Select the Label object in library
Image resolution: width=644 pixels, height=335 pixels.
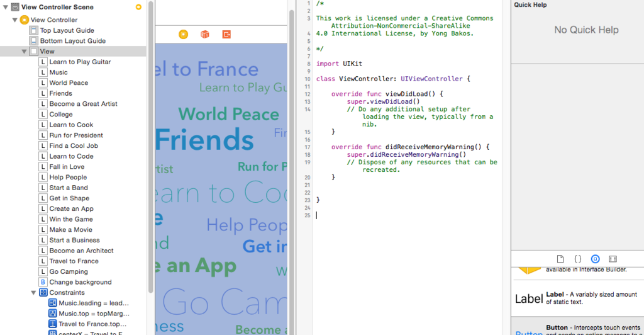[577, 299]
